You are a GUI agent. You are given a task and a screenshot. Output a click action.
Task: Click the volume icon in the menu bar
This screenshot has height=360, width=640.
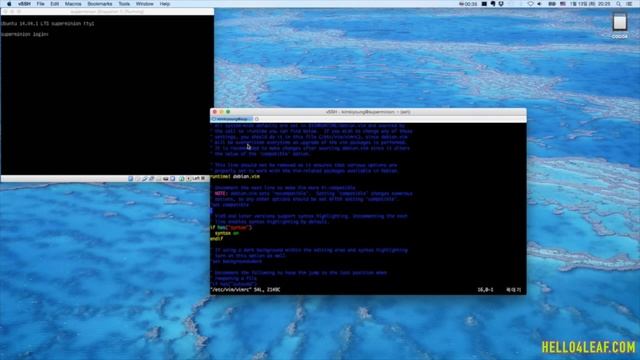[539, 4]
